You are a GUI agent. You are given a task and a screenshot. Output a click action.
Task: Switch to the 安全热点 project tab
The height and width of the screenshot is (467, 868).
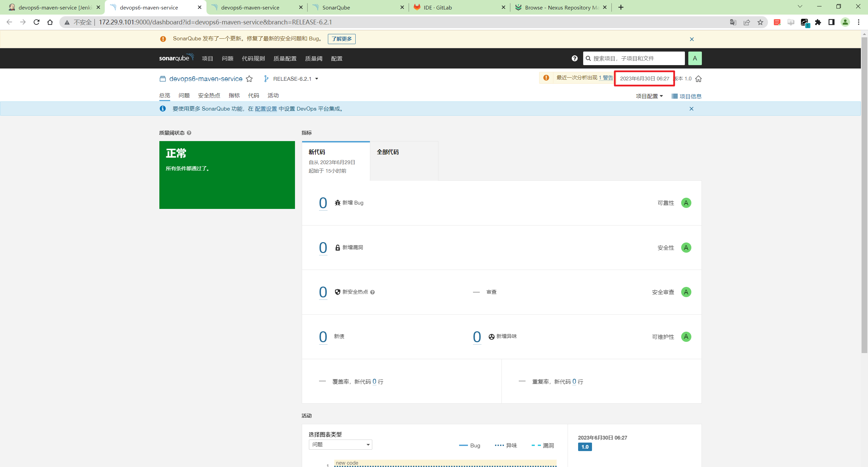pyautogui.click(x=209, y=95)
